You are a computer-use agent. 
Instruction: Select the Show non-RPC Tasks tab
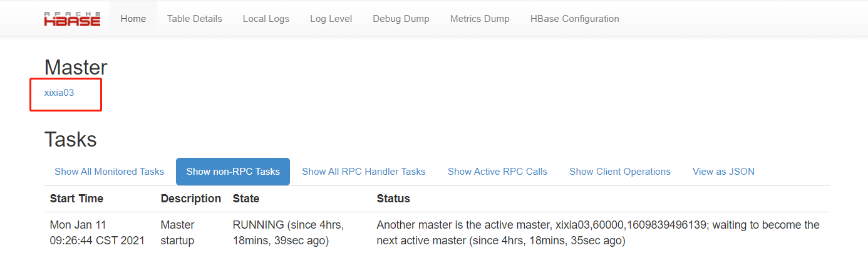[233, 172]
